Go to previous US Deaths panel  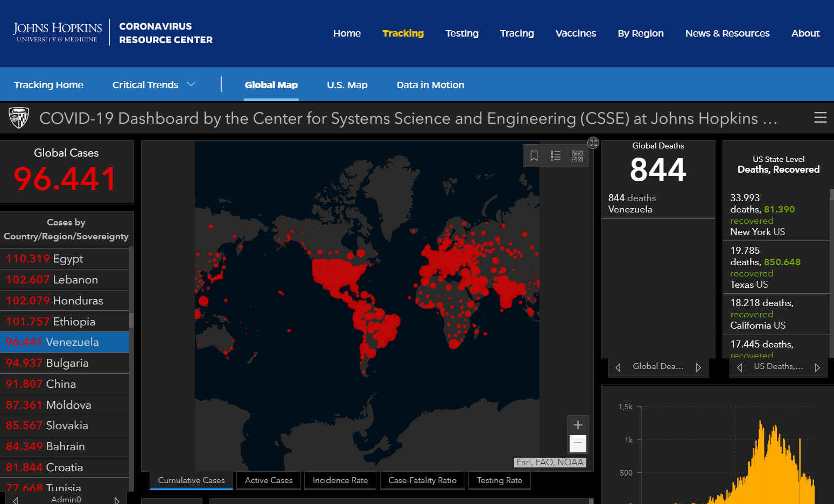[740, 367]
